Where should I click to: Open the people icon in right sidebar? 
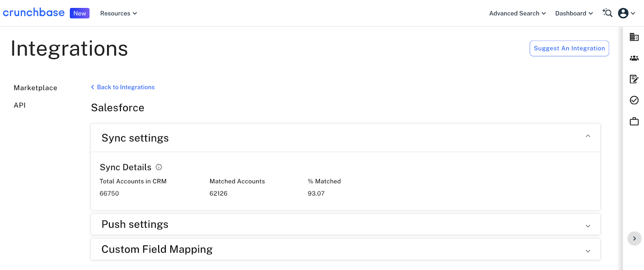634,58
